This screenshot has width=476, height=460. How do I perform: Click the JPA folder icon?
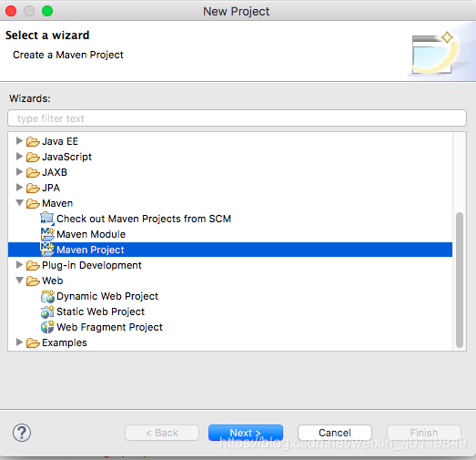tap(33, 188)
